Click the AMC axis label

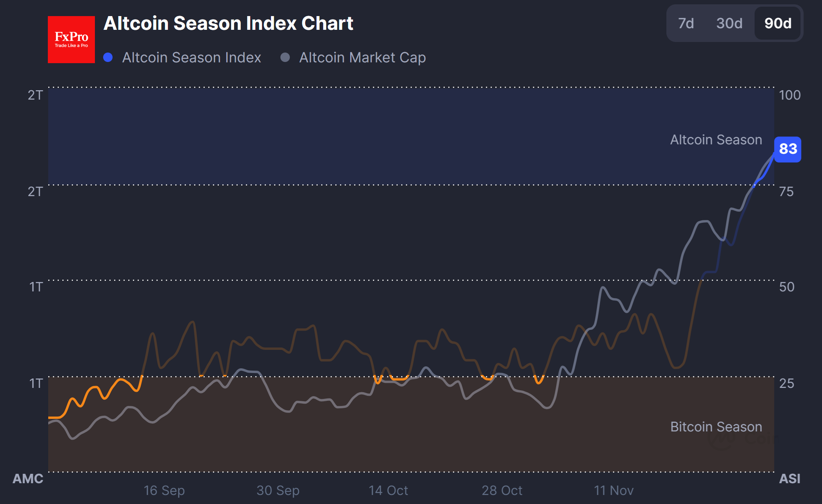pyautogui.click(x=28, y=479)
